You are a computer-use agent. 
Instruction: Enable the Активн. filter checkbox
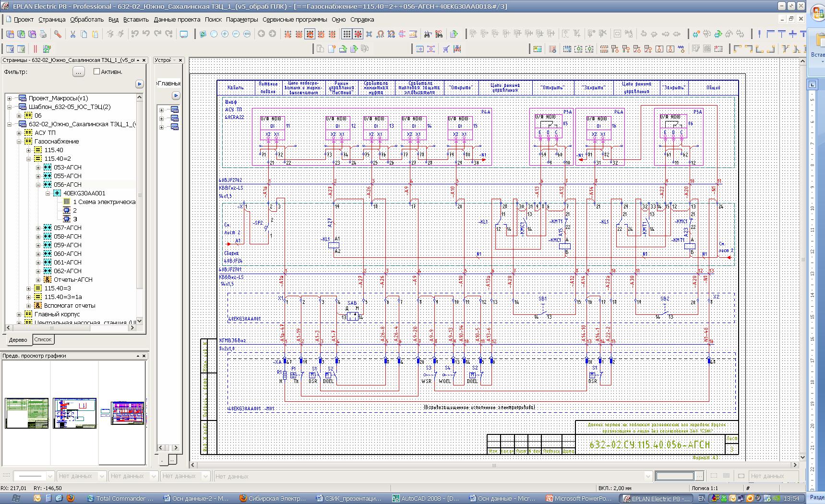96,72
